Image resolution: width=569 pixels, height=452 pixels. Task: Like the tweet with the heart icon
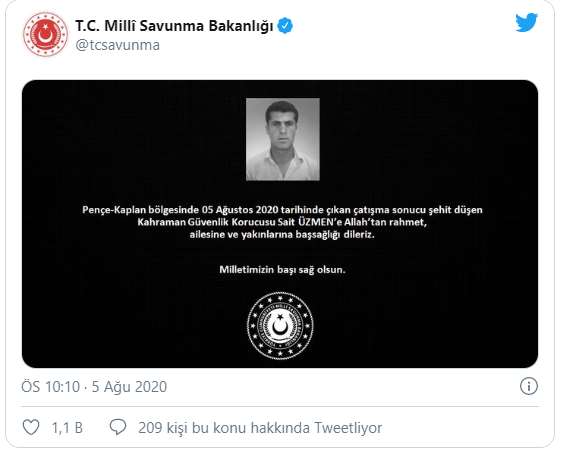pos(31,427)
